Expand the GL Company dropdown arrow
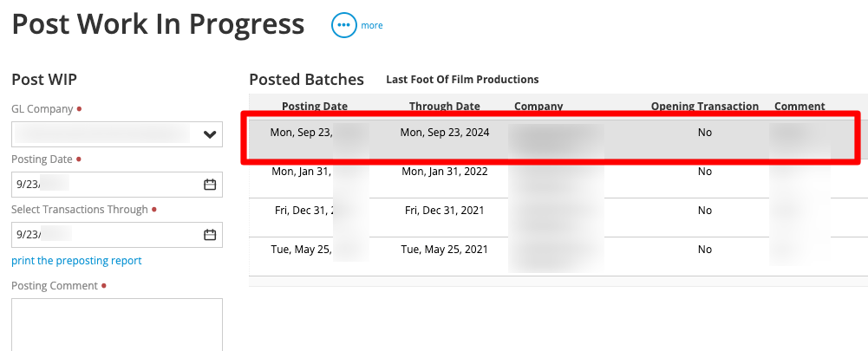Image resolution: width=868 pixels, height=351 pixels. pos(210,134)
